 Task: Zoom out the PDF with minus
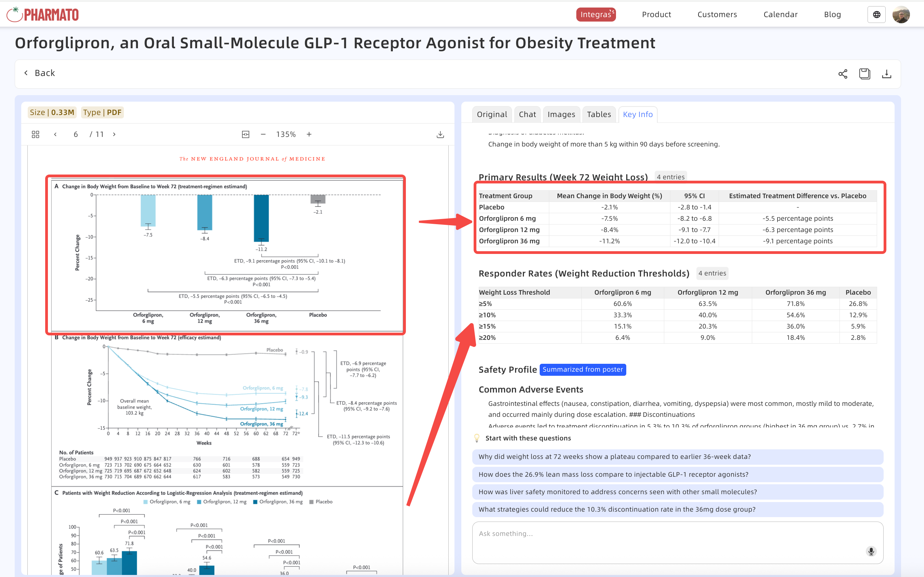coord(263,134)
